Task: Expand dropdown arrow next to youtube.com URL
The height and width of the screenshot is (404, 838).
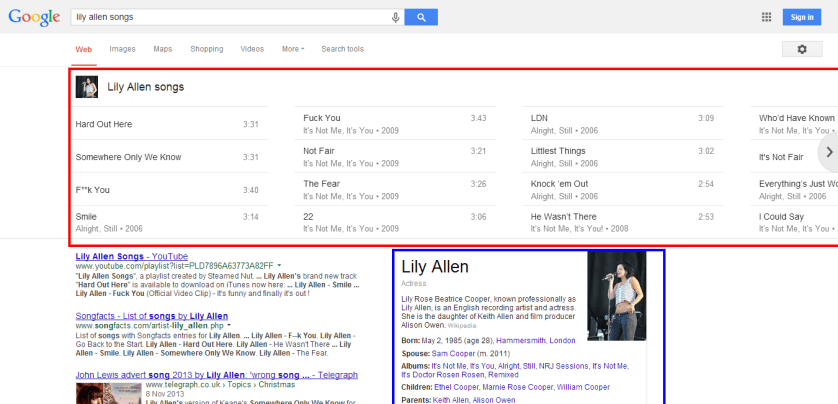Action: pyautogui.click(x=280, y=265)
